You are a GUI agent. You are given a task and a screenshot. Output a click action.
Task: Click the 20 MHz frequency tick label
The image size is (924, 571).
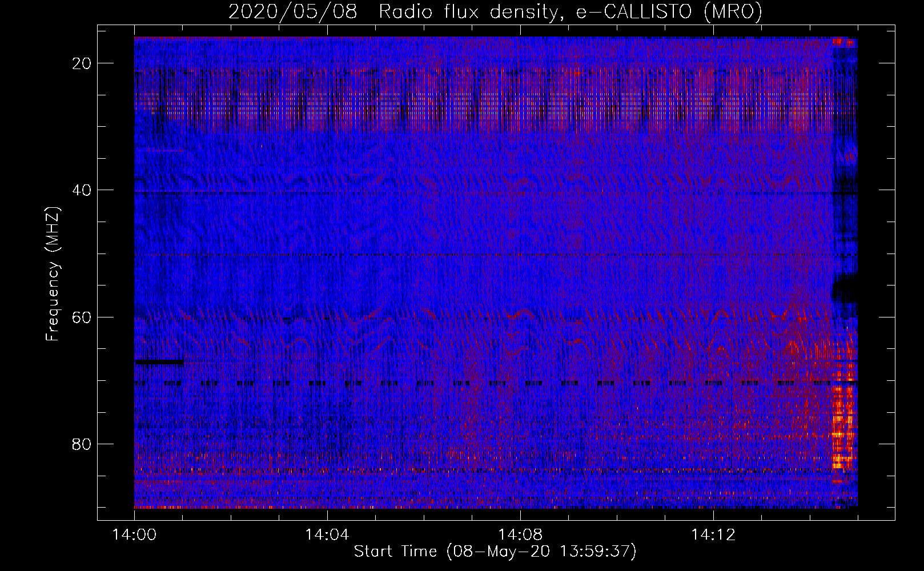click(82, 63)
